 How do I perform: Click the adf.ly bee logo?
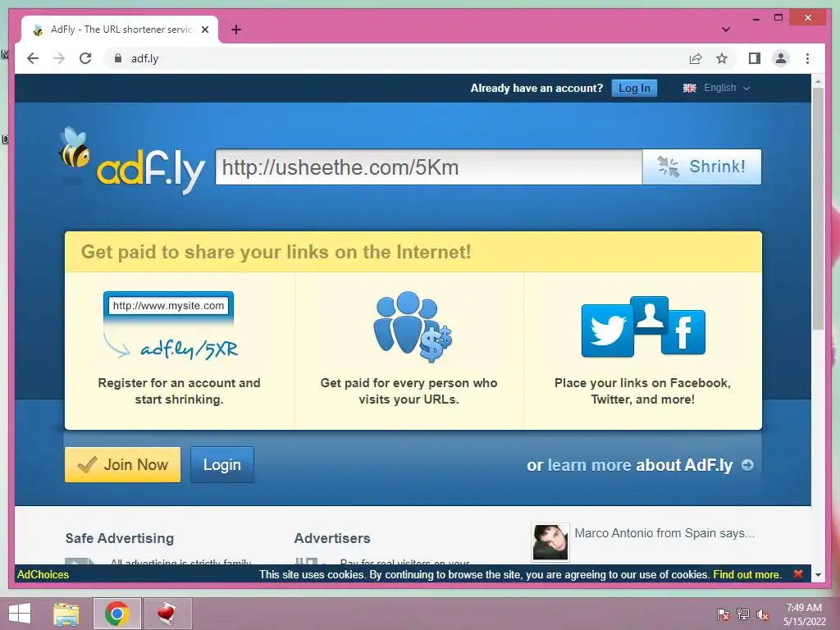pos(131,161)
